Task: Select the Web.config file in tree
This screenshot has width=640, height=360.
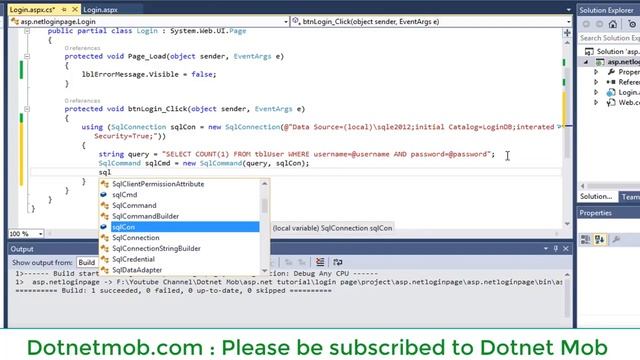Action: tap(623, 102)
